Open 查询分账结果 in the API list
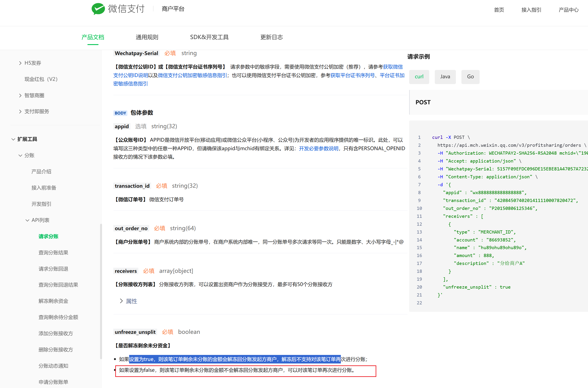 tap(53, 252)
